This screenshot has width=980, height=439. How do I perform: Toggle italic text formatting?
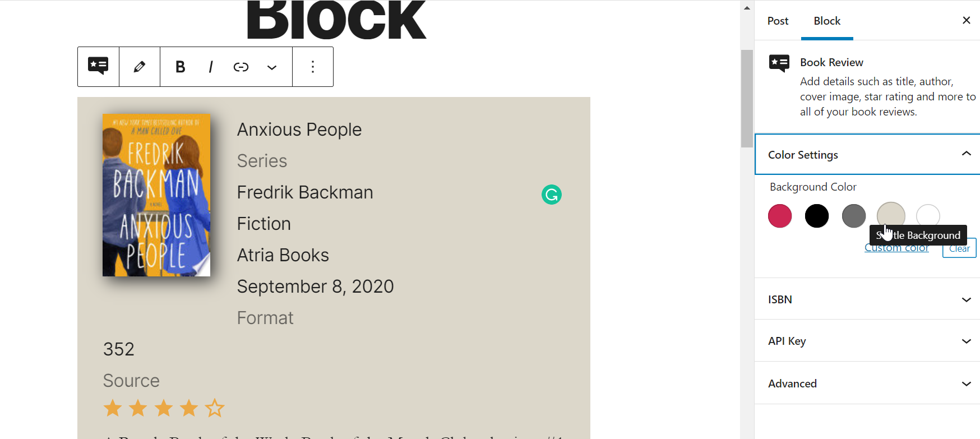[211, 67]
